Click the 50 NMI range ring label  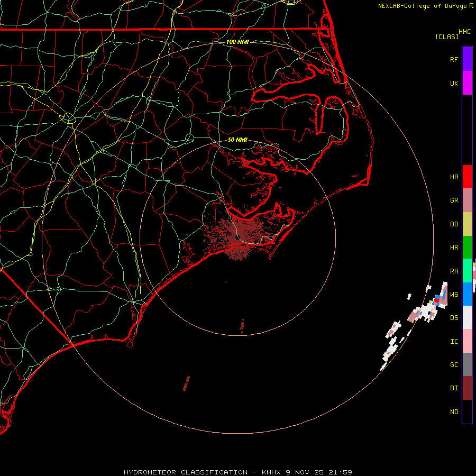point(237,140)
